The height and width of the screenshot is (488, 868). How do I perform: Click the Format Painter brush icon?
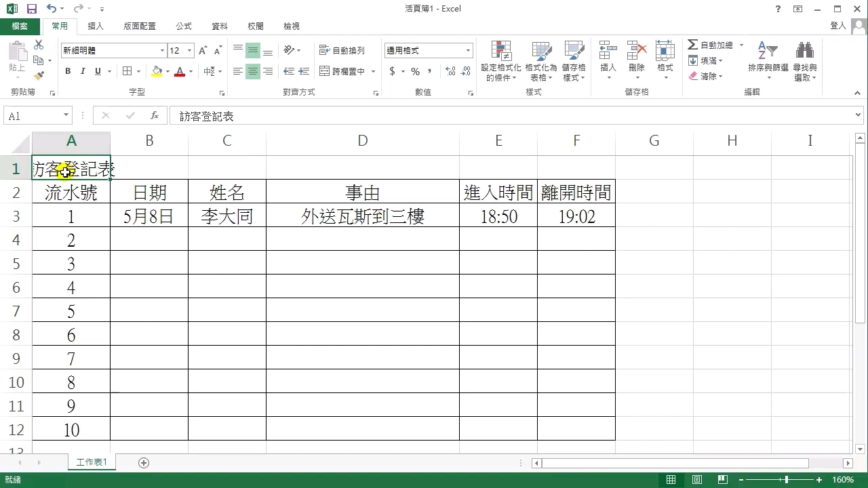[x=39, y=76]
